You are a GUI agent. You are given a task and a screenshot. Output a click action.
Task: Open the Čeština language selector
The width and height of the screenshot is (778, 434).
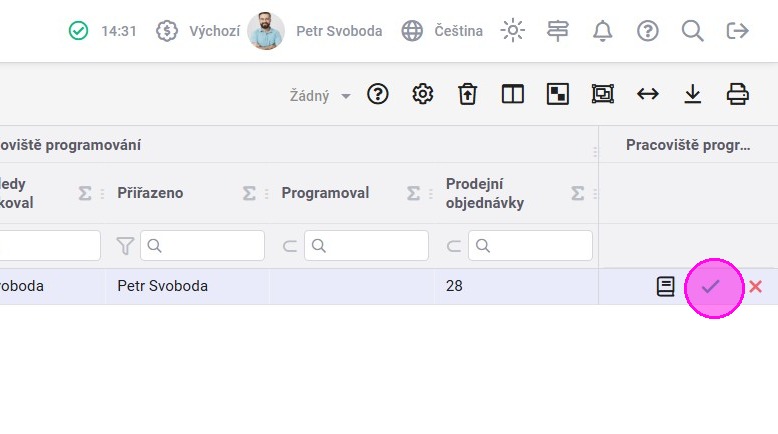click(442, 31)
